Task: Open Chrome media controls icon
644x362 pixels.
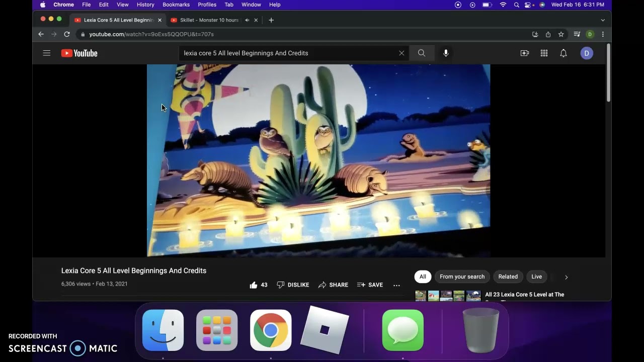Action: tap(577, 34)
